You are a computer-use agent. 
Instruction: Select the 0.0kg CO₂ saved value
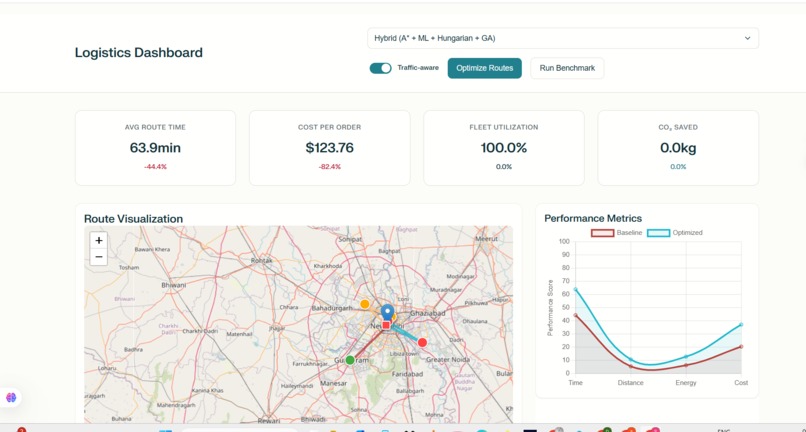[x=678, y=148]
